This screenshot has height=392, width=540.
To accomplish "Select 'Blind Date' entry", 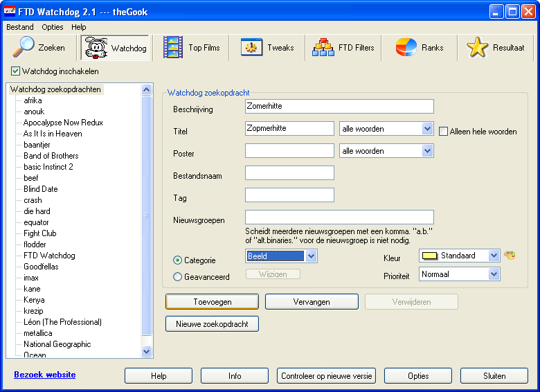I will tap(41, 189).
